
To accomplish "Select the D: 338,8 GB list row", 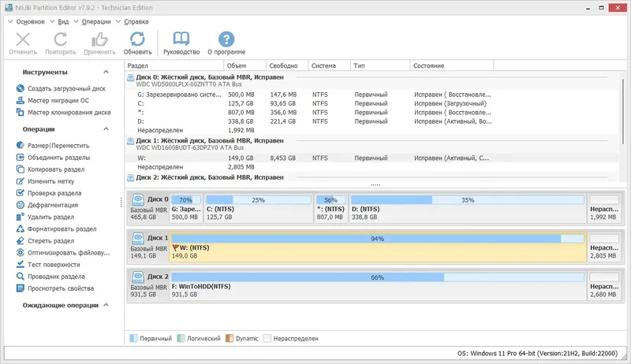I will (372, 121).
